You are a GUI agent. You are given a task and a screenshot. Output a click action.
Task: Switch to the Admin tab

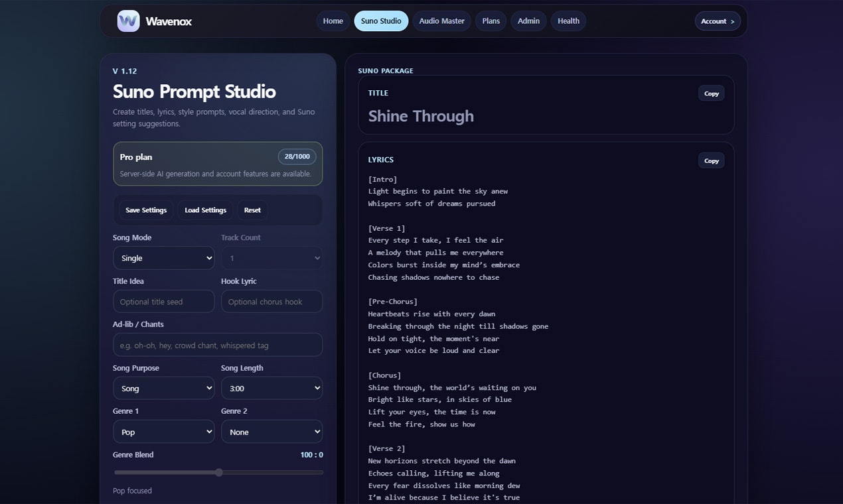pos(528,21)
